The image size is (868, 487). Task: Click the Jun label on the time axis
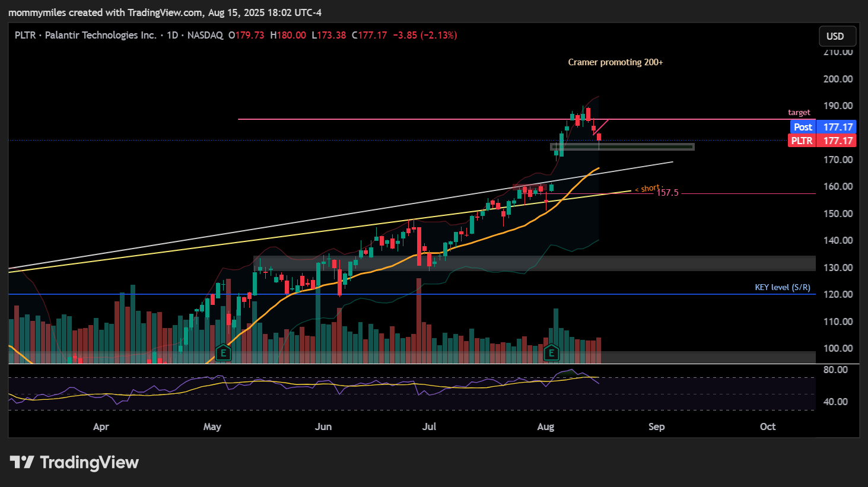click(323, 426)
